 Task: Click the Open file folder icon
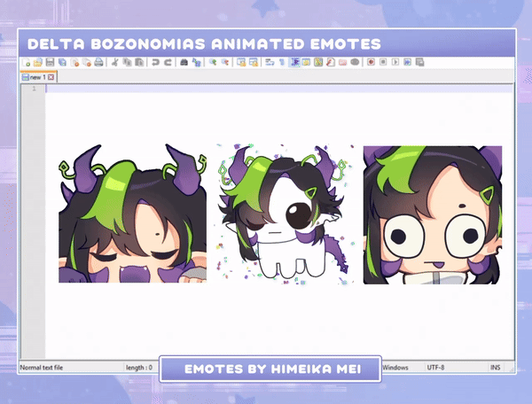pyautogui.click(x=38, y=63)
